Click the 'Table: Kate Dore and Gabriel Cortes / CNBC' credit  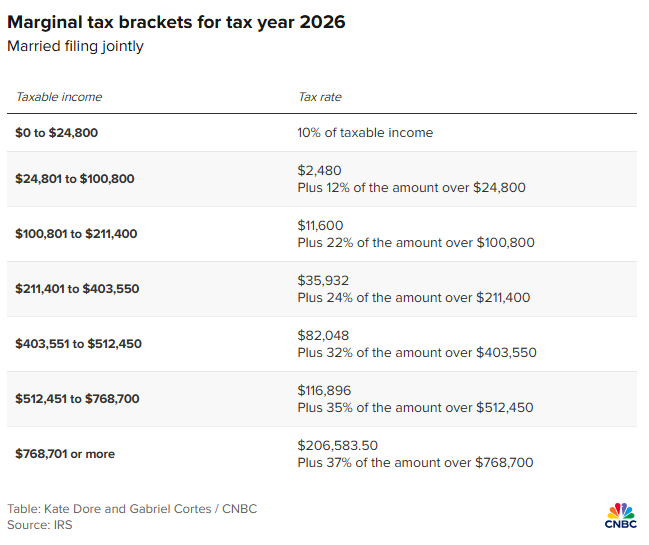coord(132,509)
